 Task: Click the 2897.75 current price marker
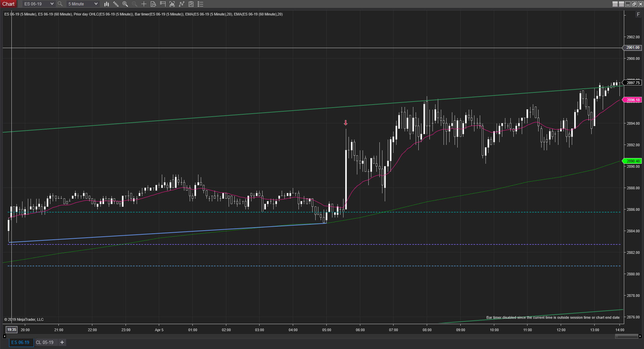pos(633,83)
